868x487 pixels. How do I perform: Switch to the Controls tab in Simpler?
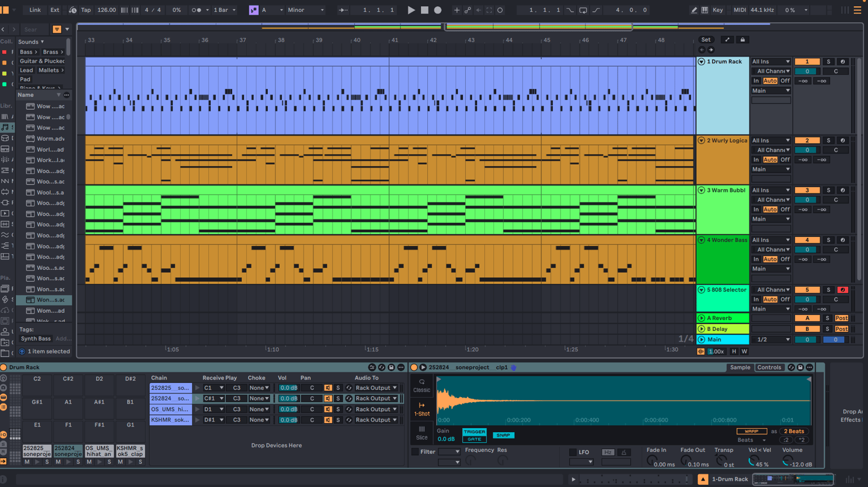tap(769, 368)
